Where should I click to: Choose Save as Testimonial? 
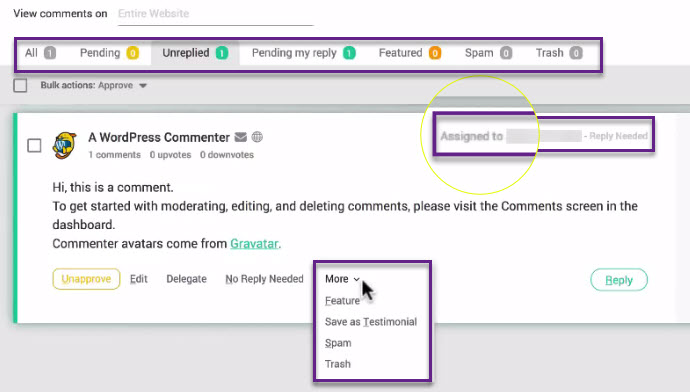[371, 322]
